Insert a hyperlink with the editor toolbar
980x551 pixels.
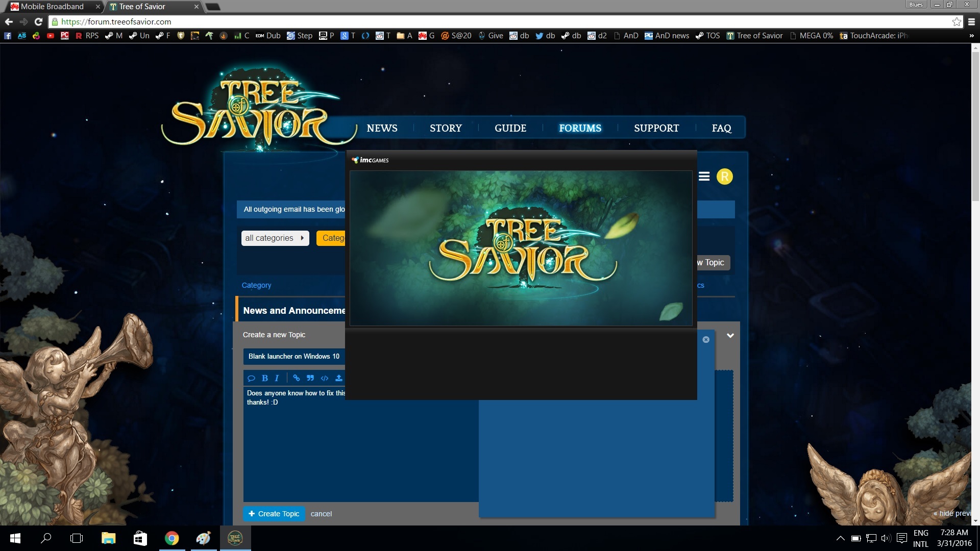(x=296, y=378)
